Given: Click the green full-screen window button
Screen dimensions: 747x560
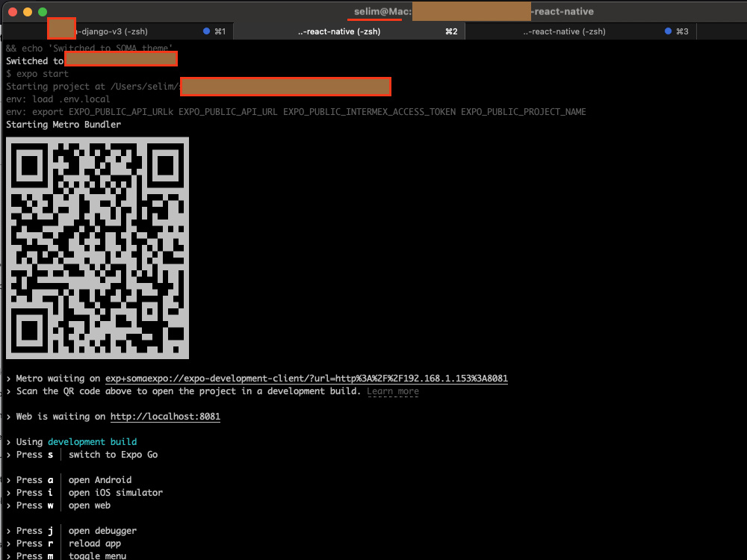Looking at the screenshot, I should 43,12.
